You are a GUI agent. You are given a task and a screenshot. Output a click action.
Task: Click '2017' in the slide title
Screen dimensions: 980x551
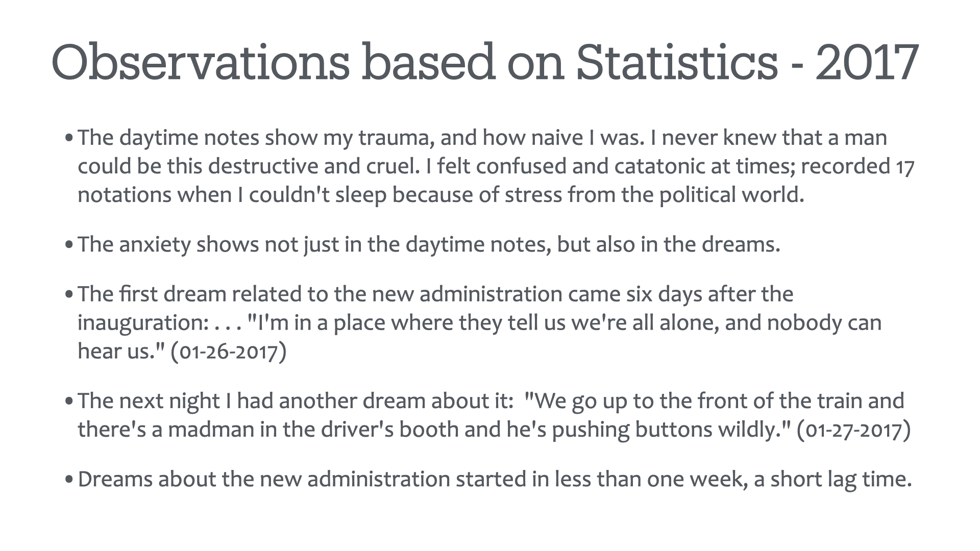click(867, 63)
